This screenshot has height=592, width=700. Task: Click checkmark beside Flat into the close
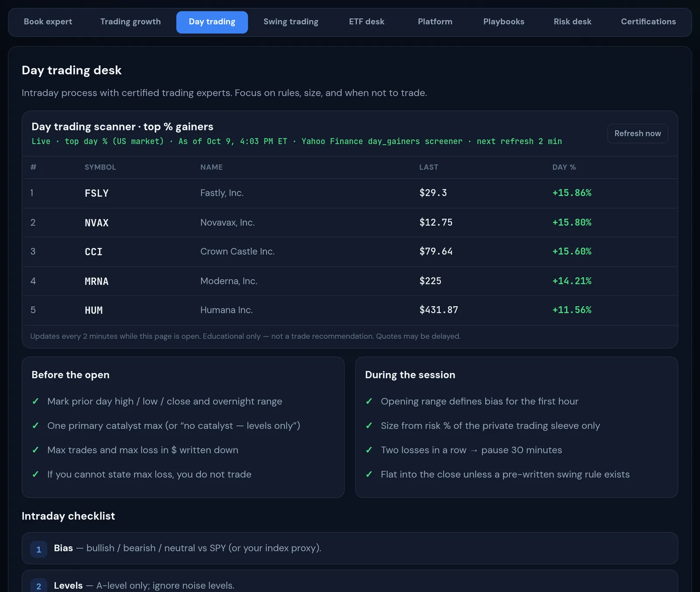click(369, 474)
